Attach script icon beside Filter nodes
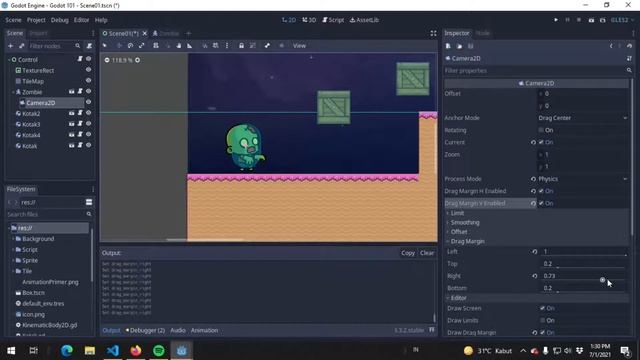The width and height of the screenshot is (640, 360). [x=89, y=46]
